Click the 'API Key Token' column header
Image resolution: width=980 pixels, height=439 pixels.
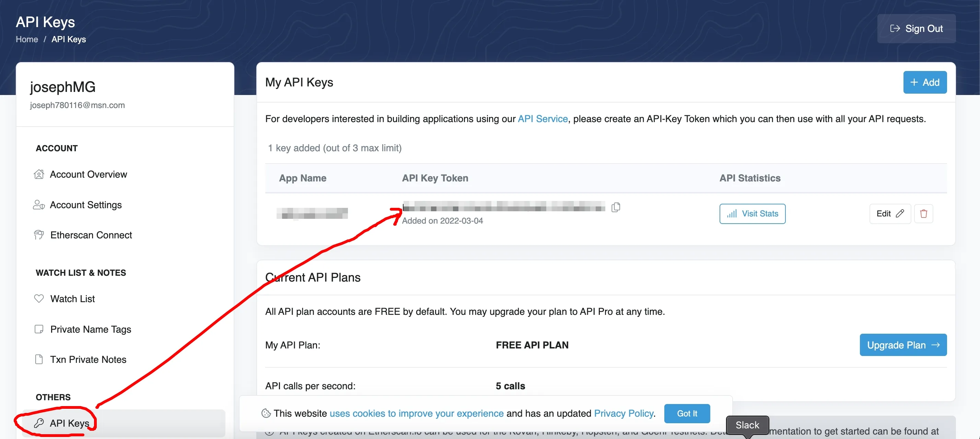point(435,178)
